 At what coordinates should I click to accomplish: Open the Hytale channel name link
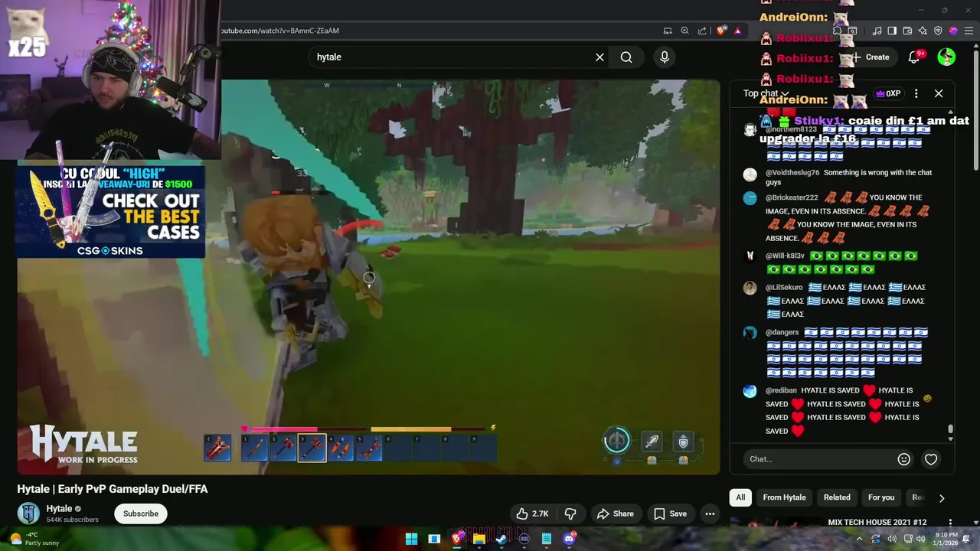(x=59, y=509)
